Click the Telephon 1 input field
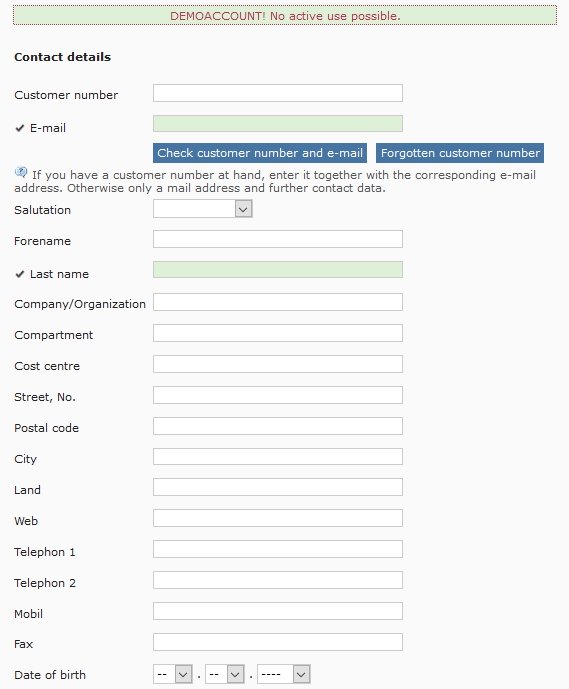 coord(278,549)
